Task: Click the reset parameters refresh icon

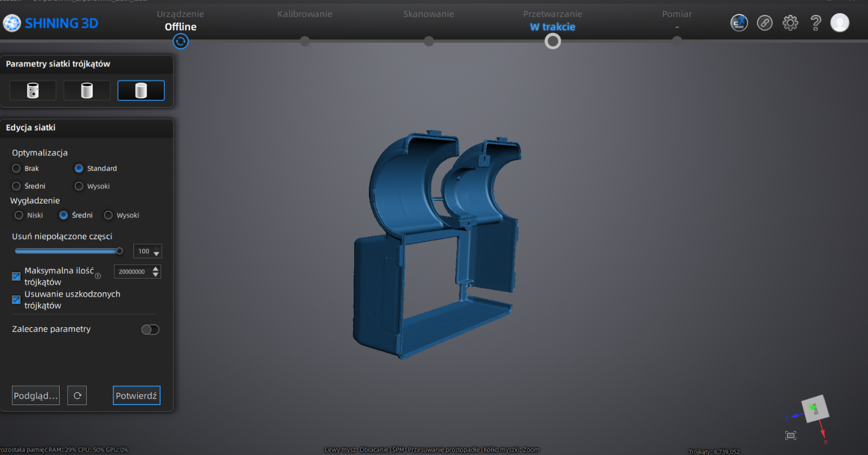Action: coord(77,396)
